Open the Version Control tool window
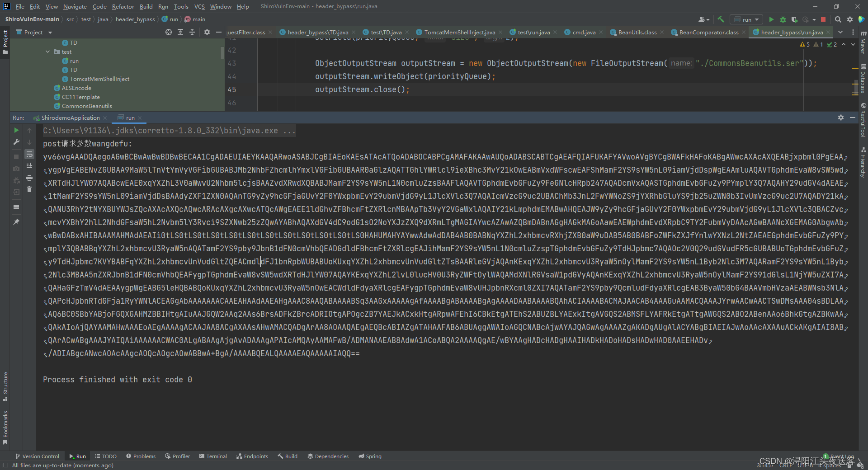This screenshot has width=868, height=470. [37, 456]
